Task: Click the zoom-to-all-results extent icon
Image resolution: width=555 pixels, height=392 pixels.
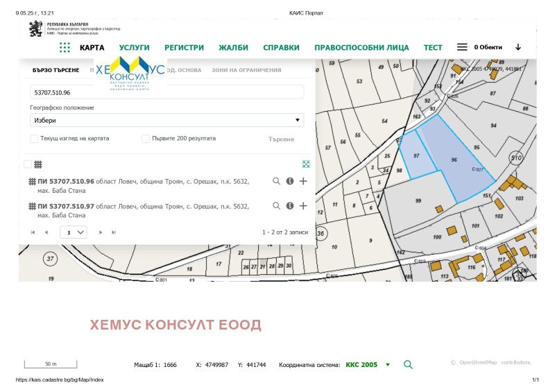Action: point(305,164)
